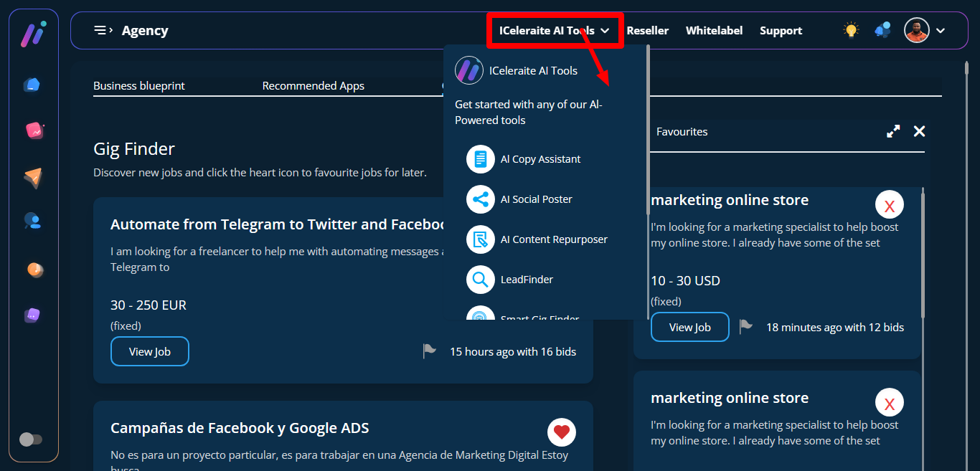Image resolution: width=980 pixels, height=471 pixels.
Task: Click View Job on the Telegram automation gig
Action: click(150, 351)
